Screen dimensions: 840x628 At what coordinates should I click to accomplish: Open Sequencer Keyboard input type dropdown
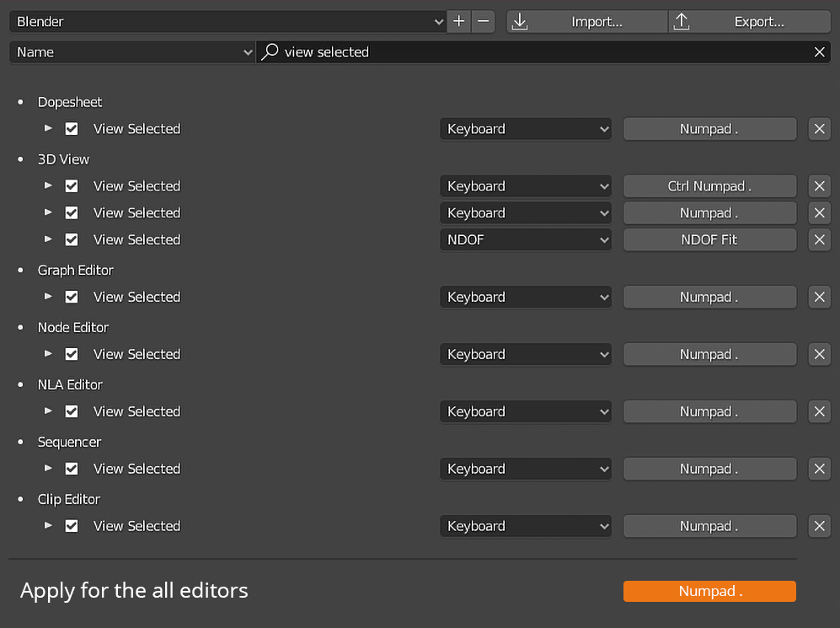pos(526,469)
